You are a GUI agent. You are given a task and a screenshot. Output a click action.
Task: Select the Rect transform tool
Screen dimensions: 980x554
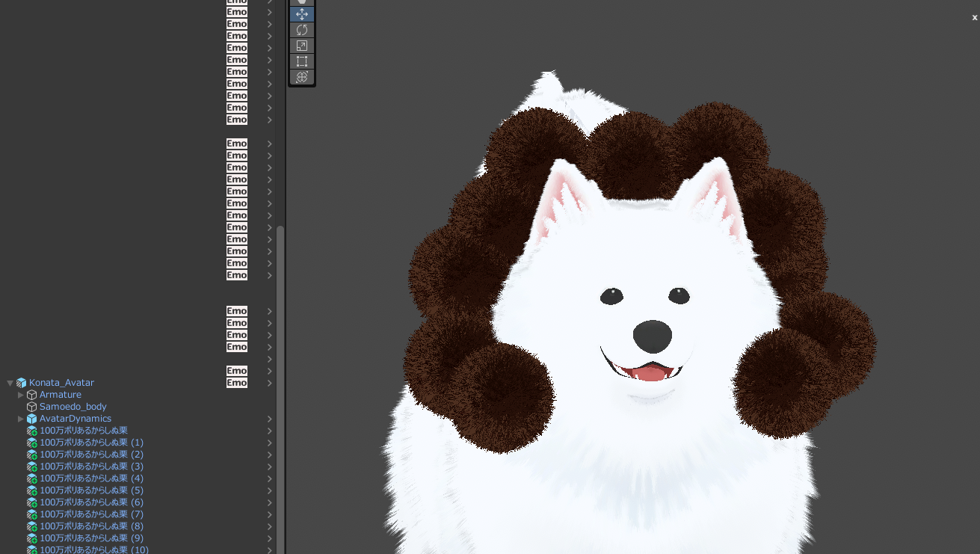point(302,61)
